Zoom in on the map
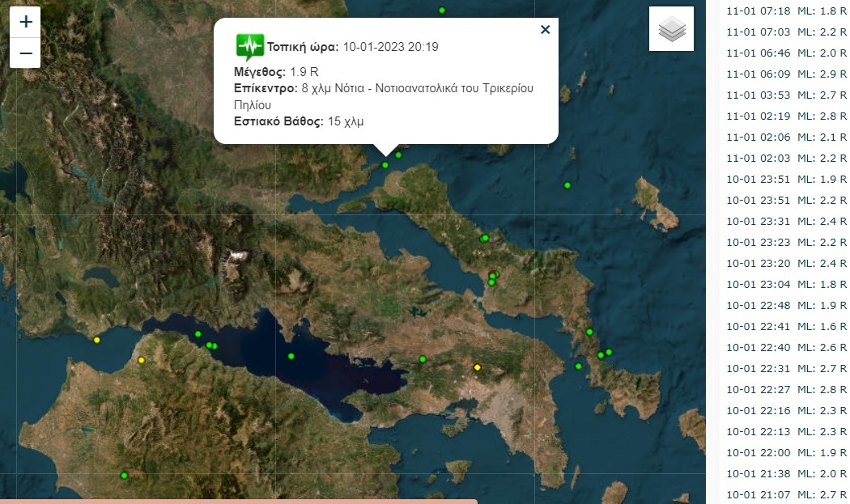This screenshot has width=850, height=504. 26,22
